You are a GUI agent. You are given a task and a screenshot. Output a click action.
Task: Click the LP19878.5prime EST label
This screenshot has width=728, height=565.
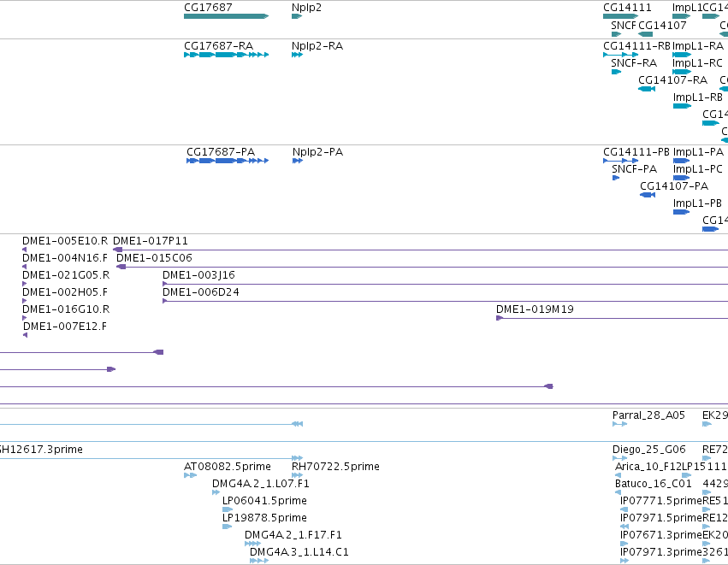tap(264, 518)
